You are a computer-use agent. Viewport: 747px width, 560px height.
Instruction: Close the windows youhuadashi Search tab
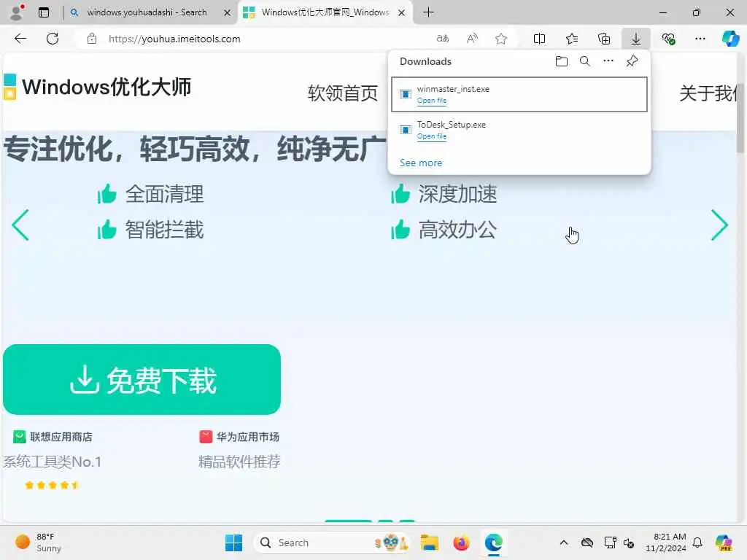[228, 13]
